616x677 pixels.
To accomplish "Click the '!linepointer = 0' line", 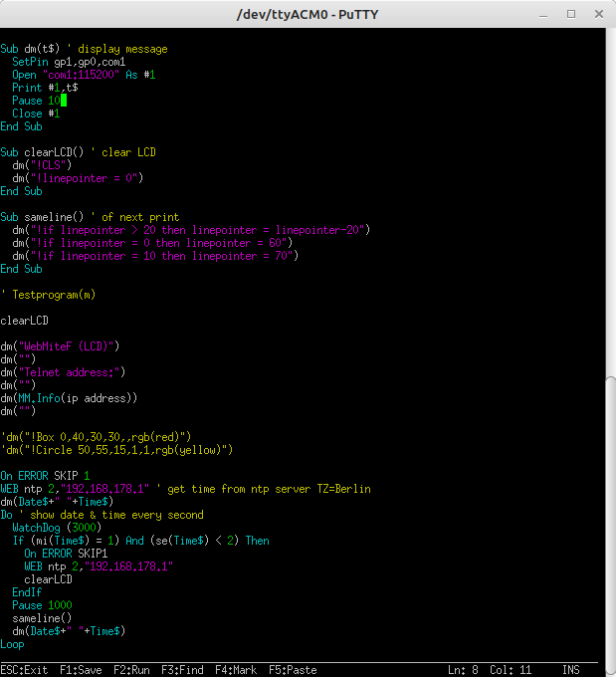I will 78,178.
